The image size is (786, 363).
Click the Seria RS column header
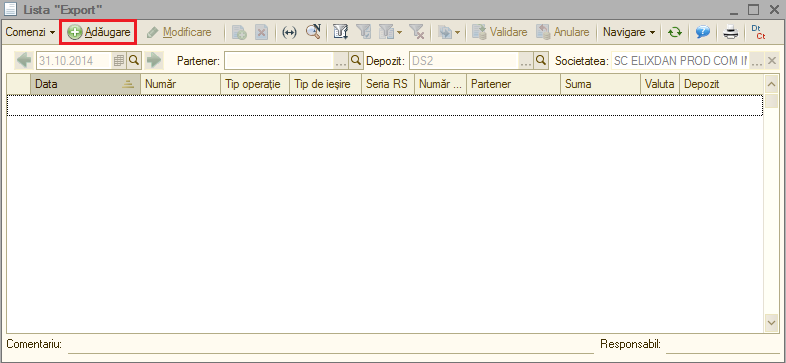tap(388, 84)
